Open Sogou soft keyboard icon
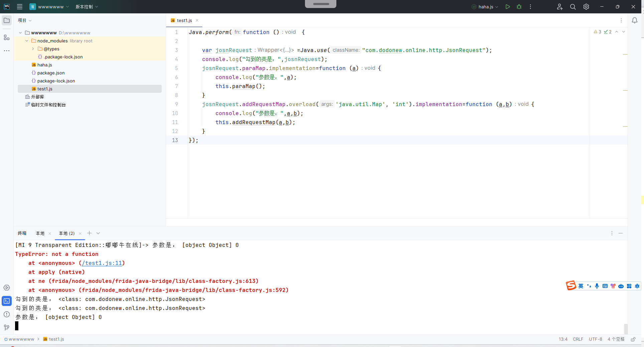Viewport: 644px width, 347px height. (605, 286)
